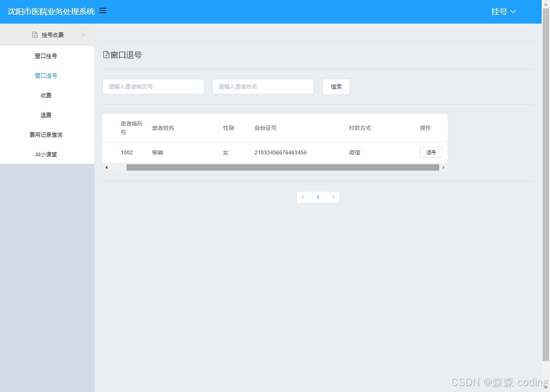
Task: Click 身份证号 column header
Action: (265, 128)
